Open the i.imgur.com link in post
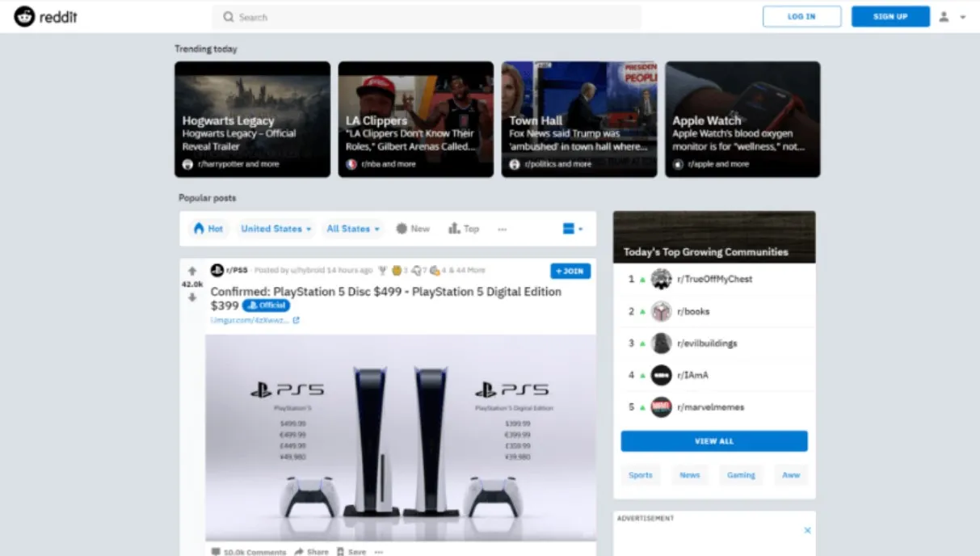980x556 pixels. (250, 321)
